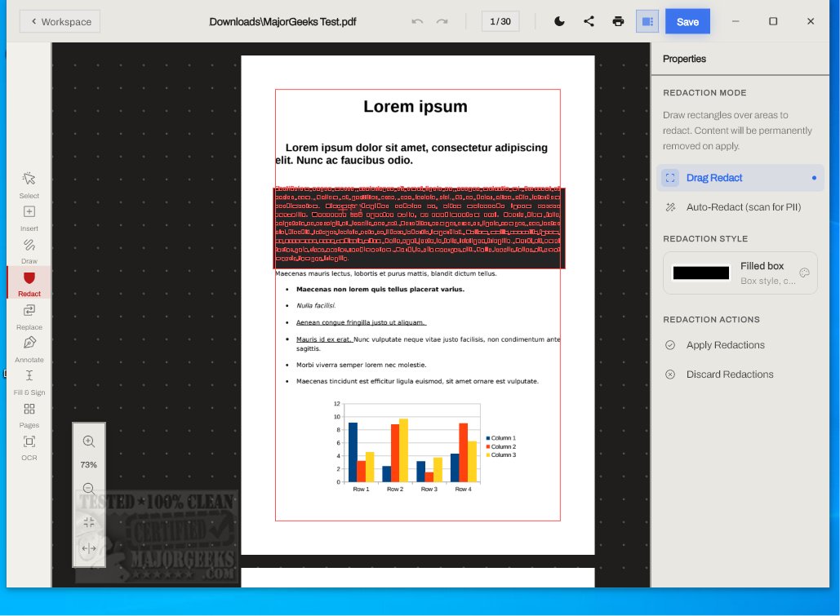
Task: Click the 'Nulla facilisi' bullet text
Action: tap(316, 305)
